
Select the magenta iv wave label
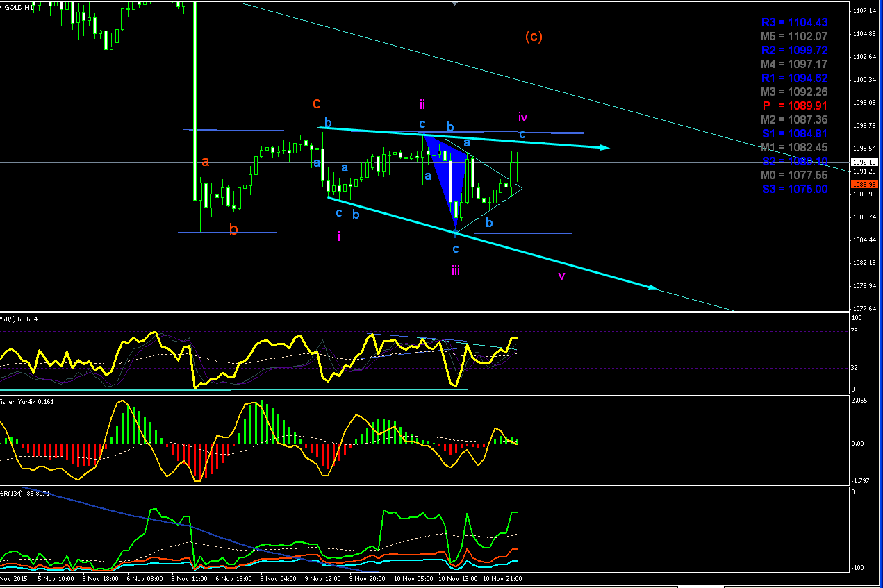pyautogui.click(x=522, y=117)
